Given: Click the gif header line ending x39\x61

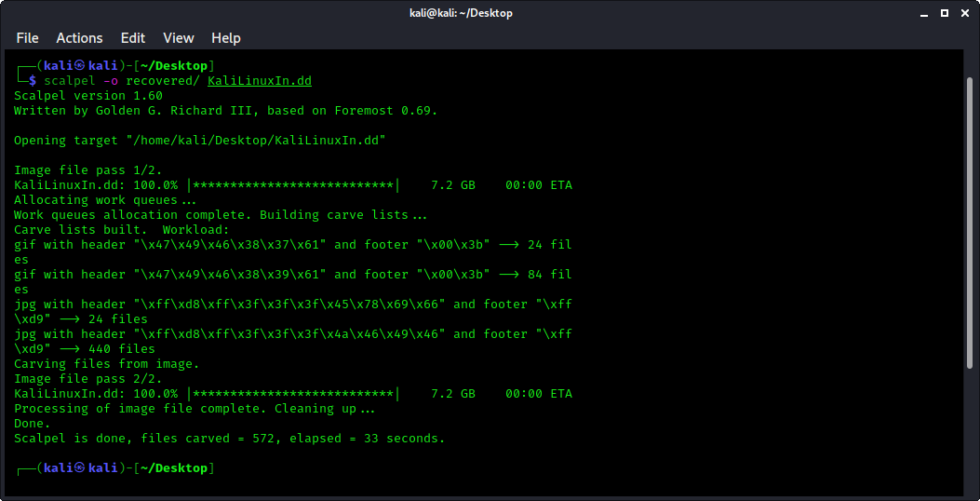Looking at the screenshot, I should pos(292,275).
